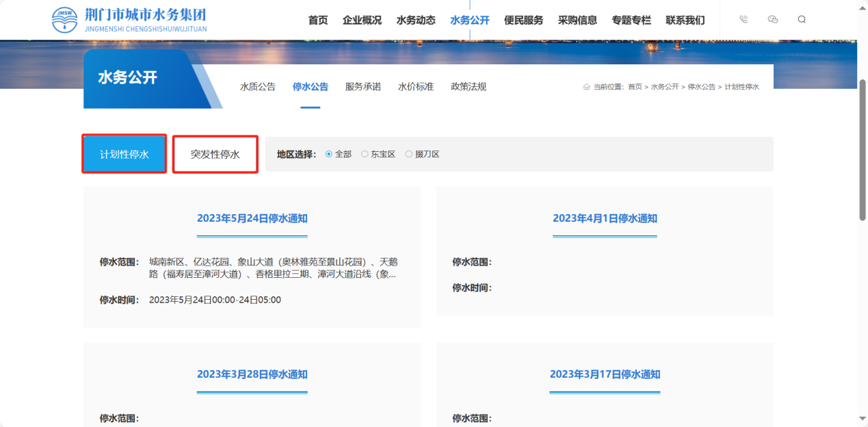Open the 企业概况 navigation menu

[x=362, y=20]
